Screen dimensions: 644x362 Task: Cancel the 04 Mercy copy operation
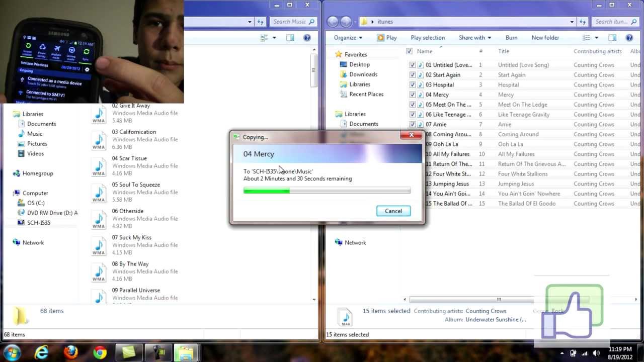pos(393,211)
